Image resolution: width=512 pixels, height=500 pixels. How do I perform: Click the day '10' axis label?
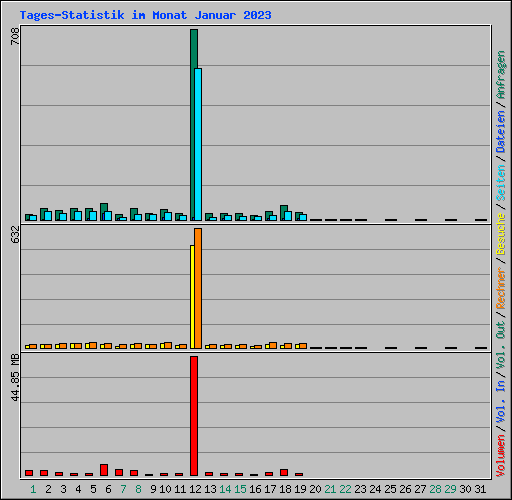click(x=165, y=489)
